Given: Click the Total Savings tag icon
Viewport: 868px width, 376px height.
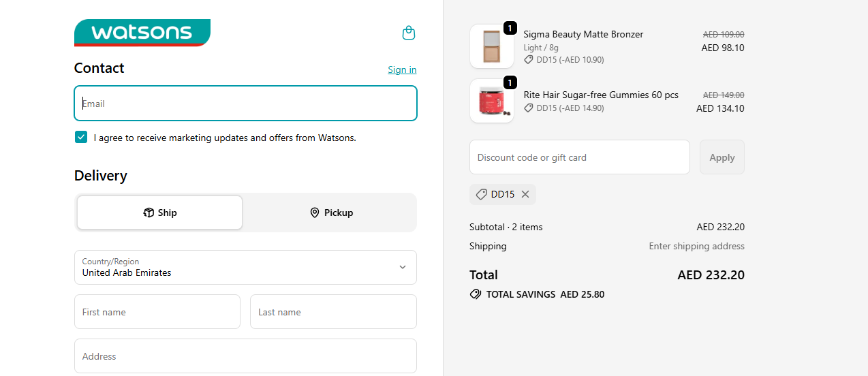Looking at the screenshot, I should pyautogui.click(x=476, y=294).
